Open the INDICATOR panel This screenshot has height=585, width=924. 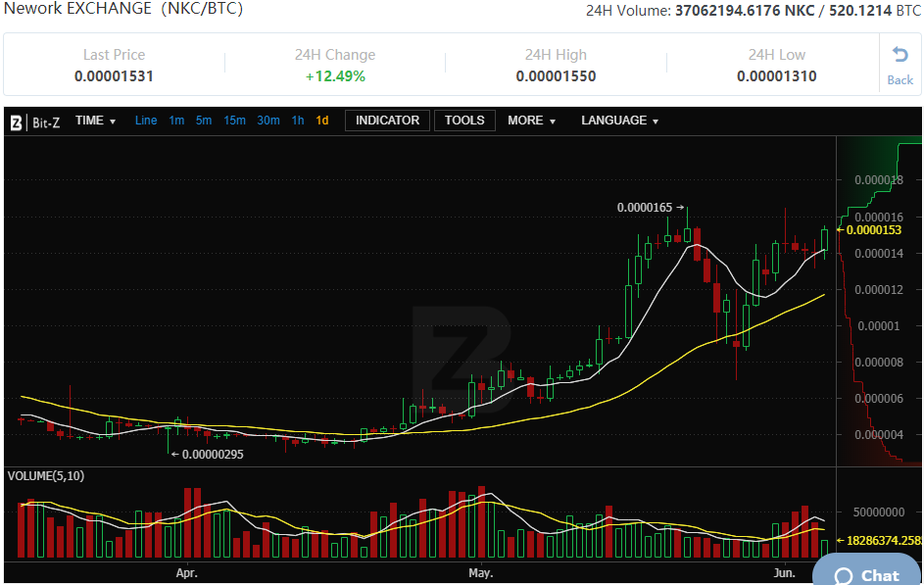click(387, 121)
